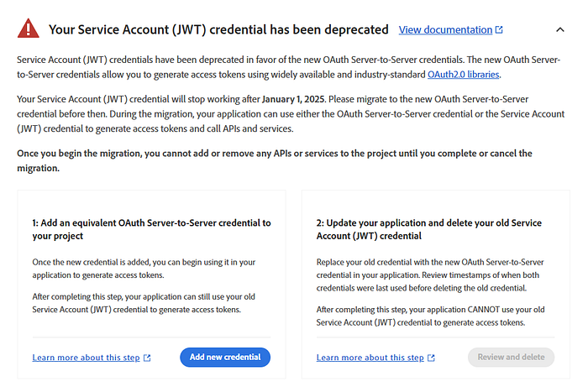This screenshot has width=588, height=392.
Task: Collapse the deprecation notice using the chevron
Action: click(560, 30)
